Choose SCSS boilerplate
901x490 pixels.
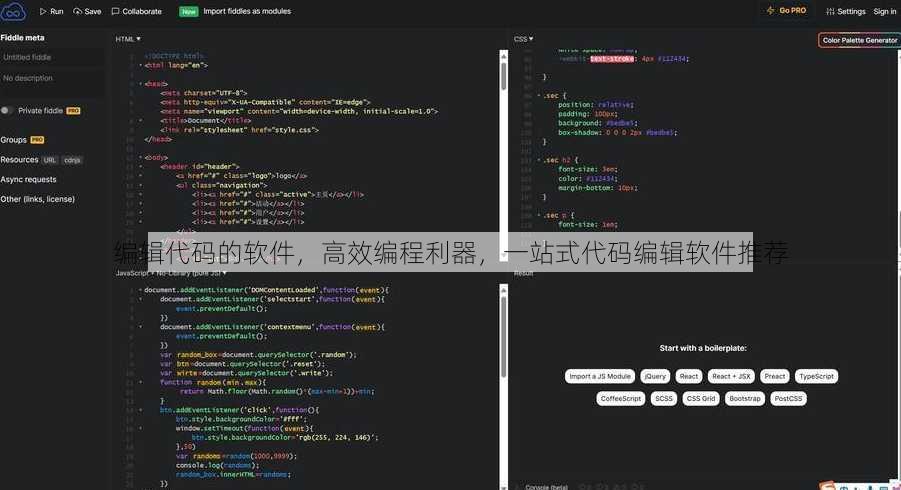tap(664, 399)
